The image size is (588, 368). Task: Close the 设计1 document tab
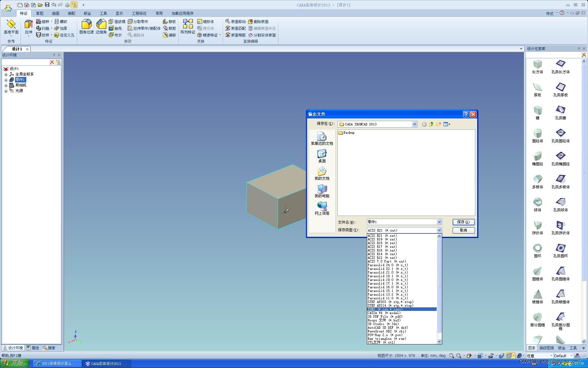[x=27, y=49]
